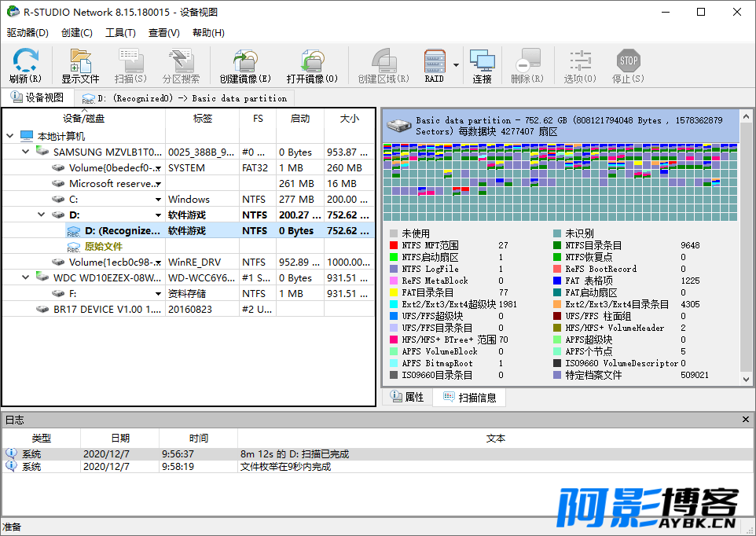This screenshot has width=756, height=536.
Task: Open the 工具(T) menu
Action: pyautogui.click(x=120, y=33)
